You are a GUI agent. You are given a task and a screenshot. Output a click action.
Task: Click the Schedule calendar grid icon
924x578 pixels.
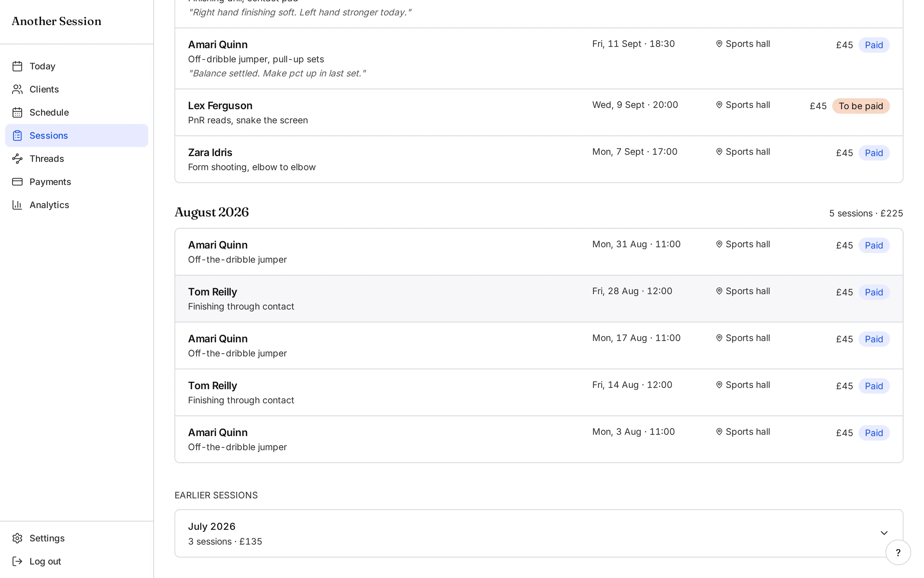point(17,112)
